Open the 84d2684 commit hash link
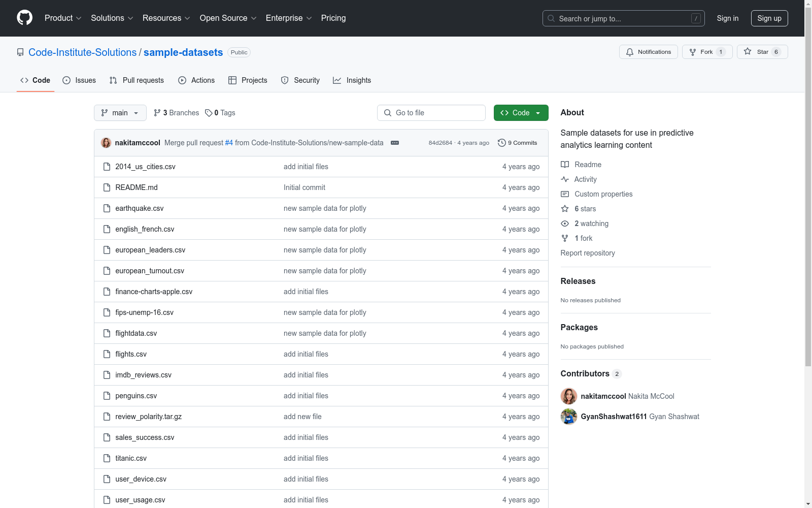812x508 pixels. [x=440, y=143]
